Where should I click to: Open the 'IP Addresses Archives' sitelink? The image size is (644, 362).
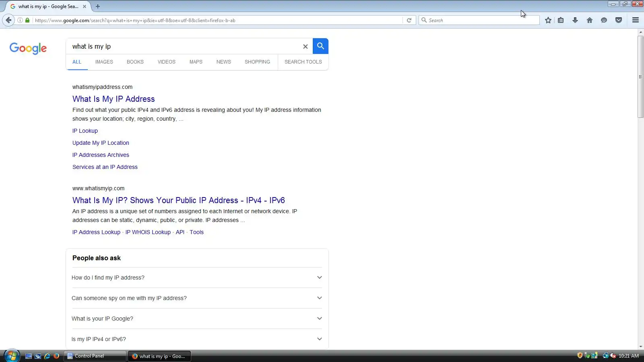pyautogui.click(x=101, y=155)
